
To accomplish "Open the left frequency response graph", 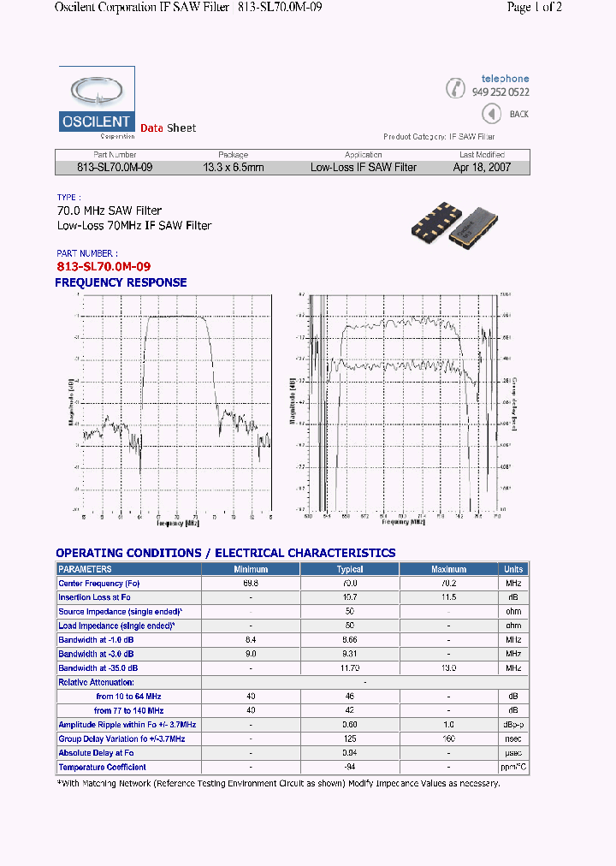I will point(170,410).
